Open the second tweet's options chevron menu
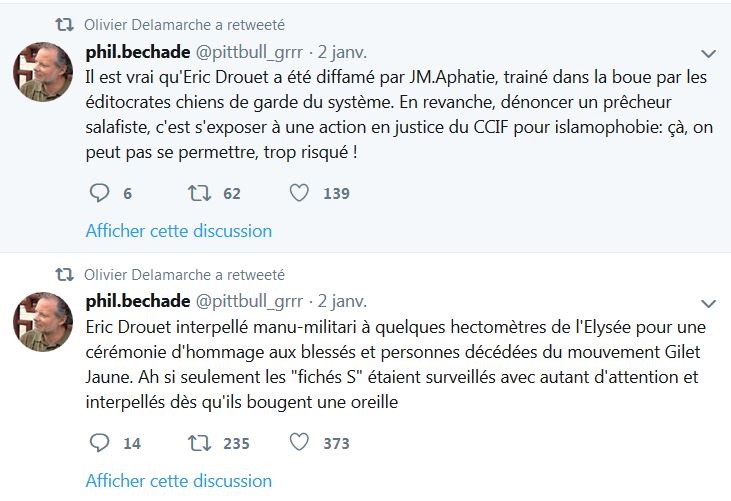This screenshot has width=731, height=501. (707, 302)
